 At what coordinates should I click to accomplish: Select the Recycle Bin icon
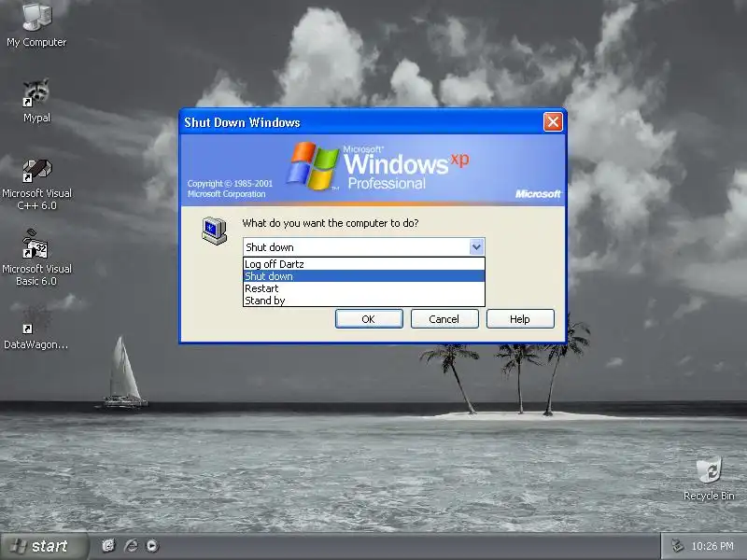[709, 479]
